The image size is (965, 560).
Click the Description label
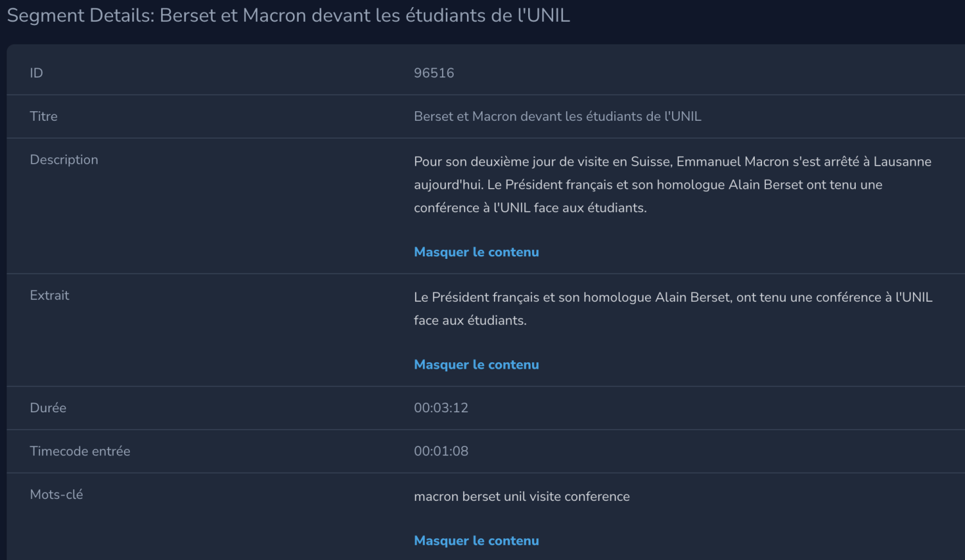click(x=64, y=159)
